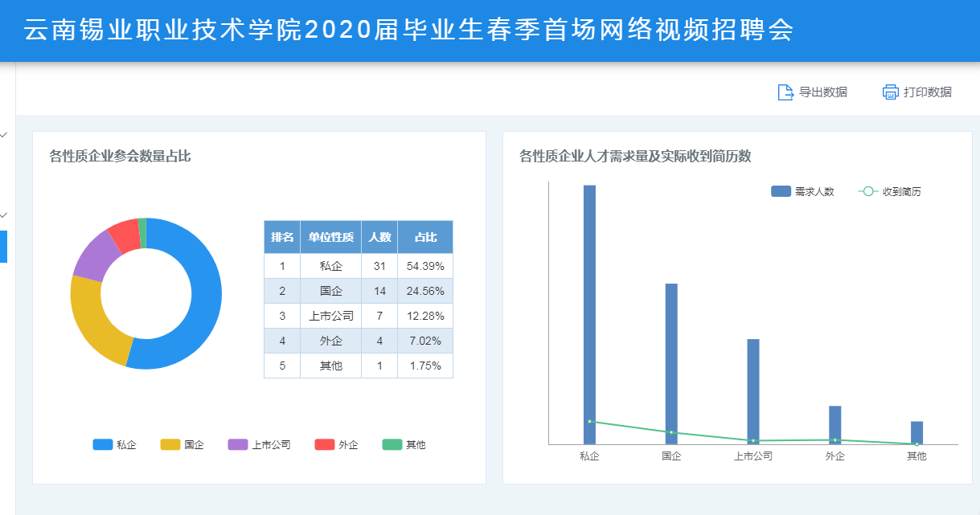Toggle the 需求人数 bar series legend

point(781,191)
